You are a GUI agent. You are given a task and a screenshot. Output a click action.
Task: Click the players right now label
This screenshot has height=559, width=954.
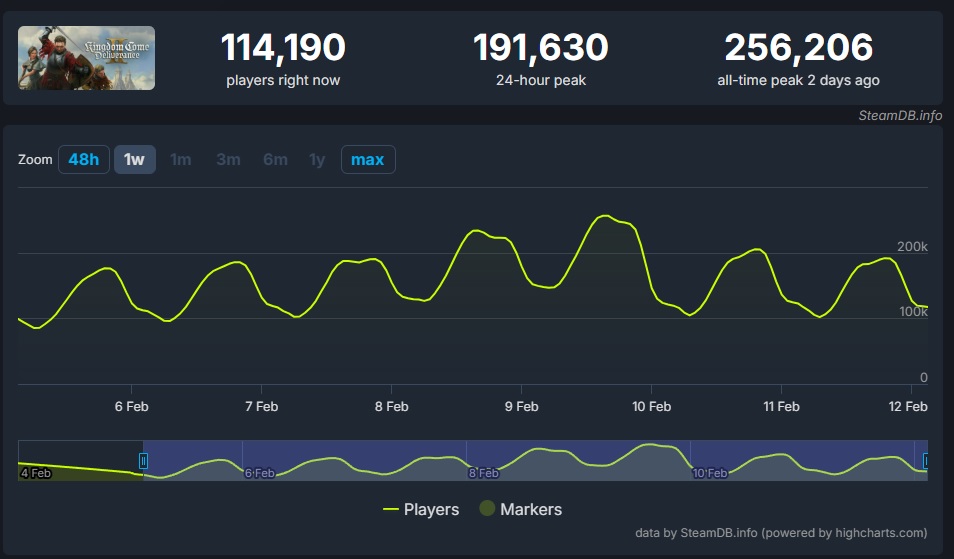coord(283,80)
